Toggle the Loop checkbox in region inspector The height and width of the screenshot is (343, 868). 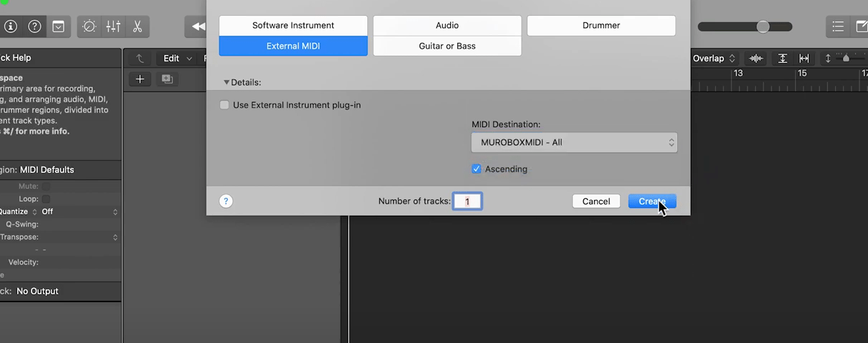(46, 199)
